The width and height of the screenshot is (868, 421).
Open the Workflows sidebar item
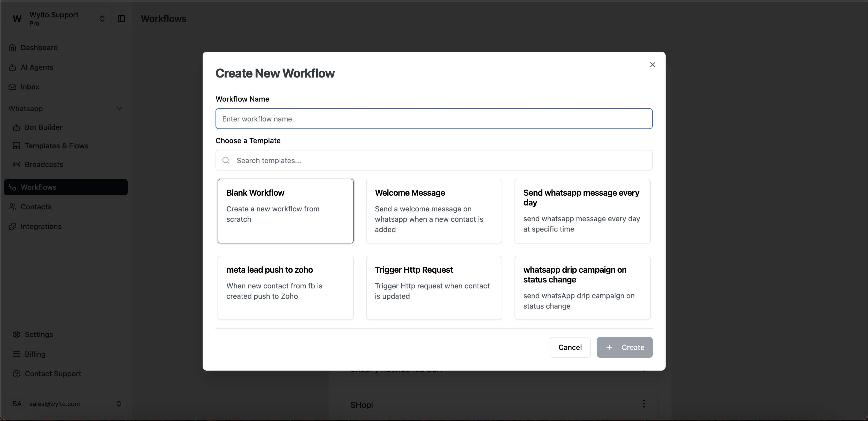click(x=66, y=187)
